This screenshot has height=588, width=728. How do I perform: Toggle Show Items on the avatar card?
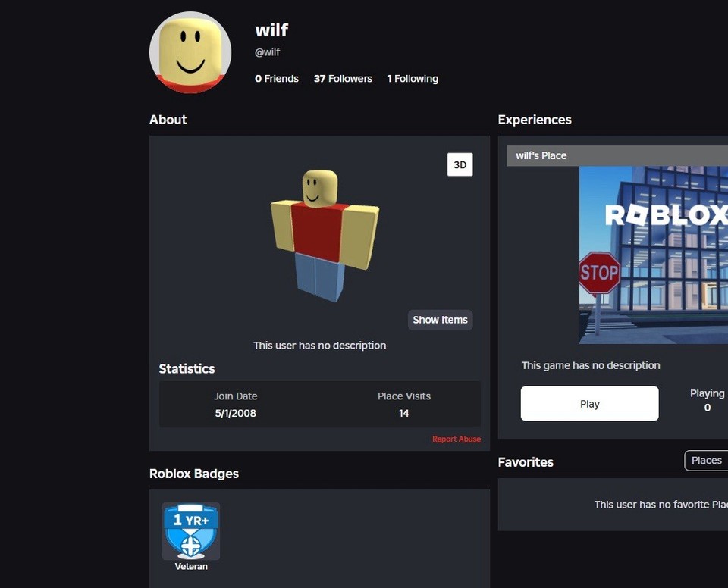440,320
